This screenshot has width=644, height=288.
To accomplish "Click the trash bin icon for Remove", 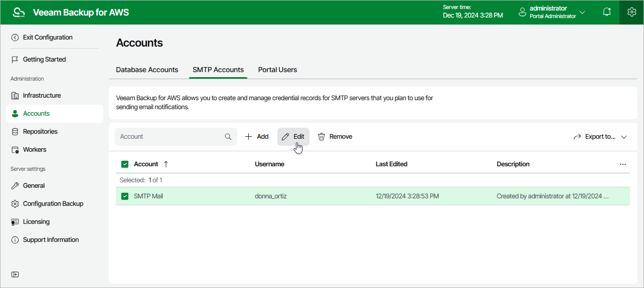I will [x=321, y=137].
